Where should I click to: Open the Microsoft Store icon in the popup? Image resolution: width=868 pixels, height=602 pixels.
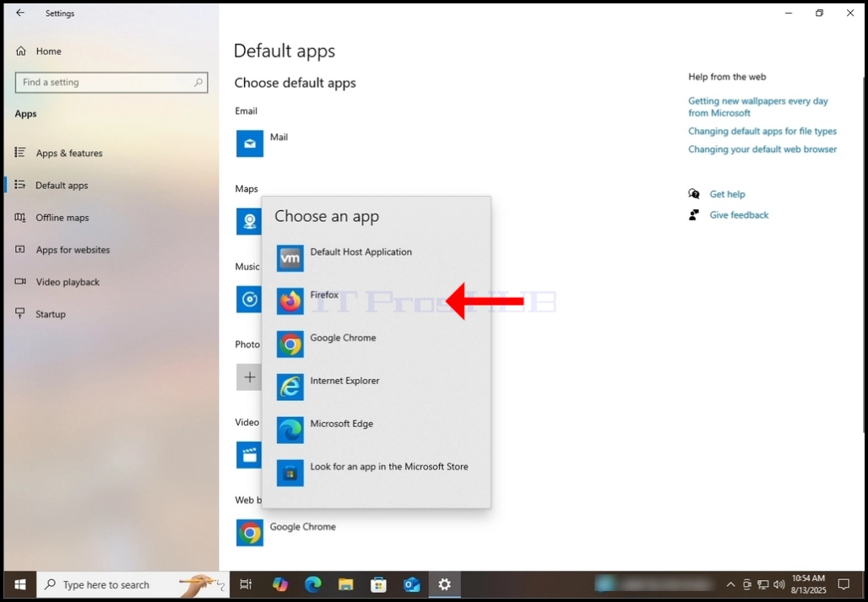[290, 473]
